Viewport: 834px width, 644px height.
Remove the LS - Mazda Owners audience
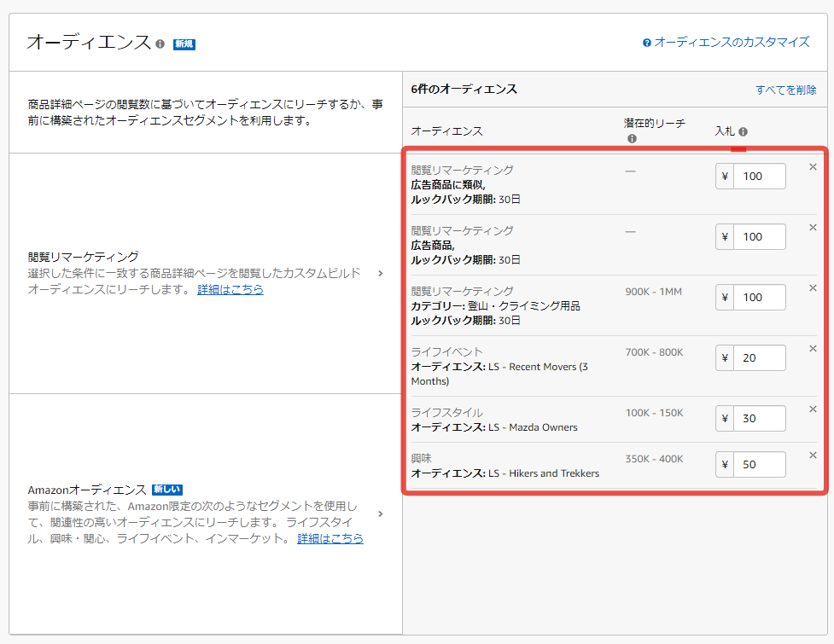click(813, 409)
